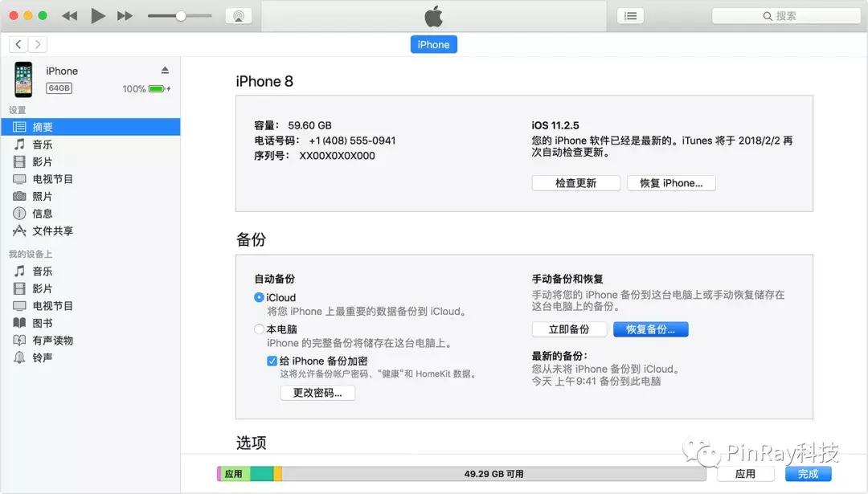Click the 检查更新 button
The height and width of the screenshot is (494, 868).
575,182
